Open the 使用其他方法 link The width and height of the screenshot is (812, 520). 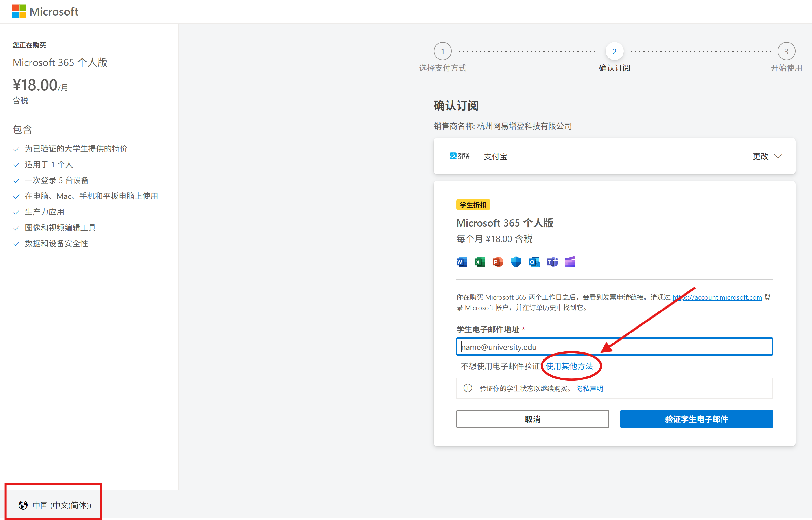pos(569,366)
